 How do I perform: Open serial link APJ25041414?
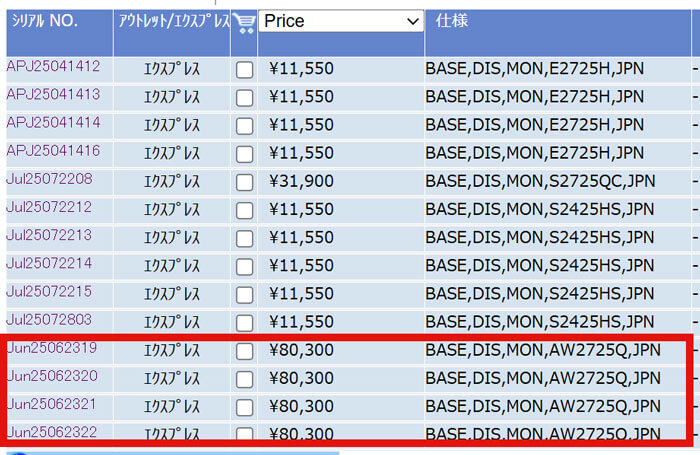tap(53, 122)
